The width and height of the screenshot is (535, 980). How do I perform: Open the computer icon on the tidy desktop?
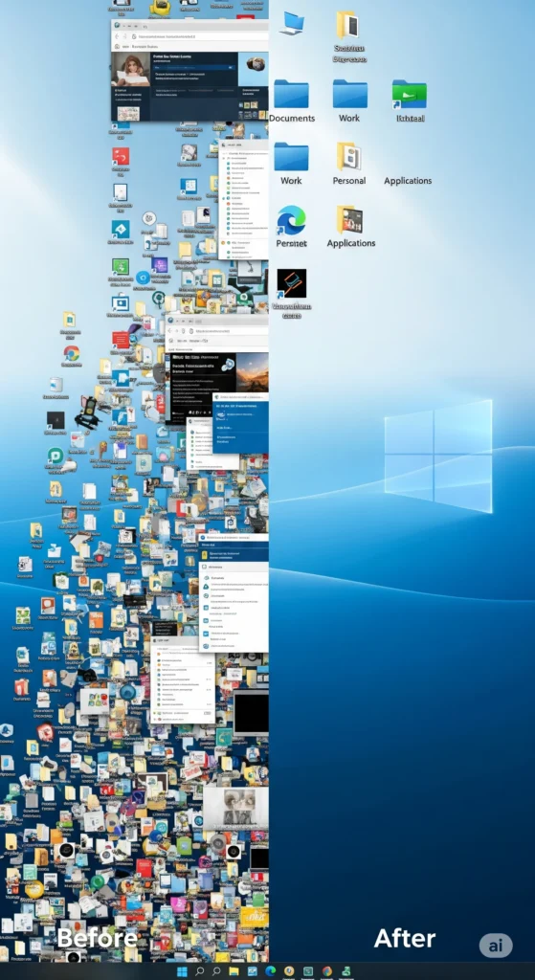[292, 23]
